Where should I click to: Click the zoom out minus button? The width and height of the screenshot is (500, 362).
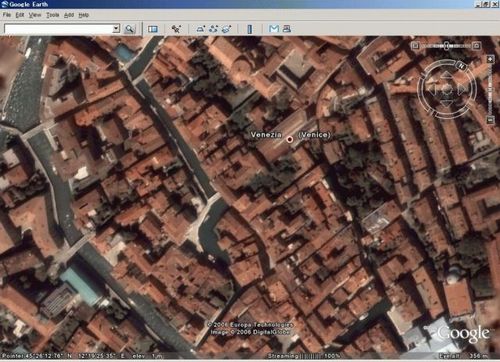pos(490,120)
